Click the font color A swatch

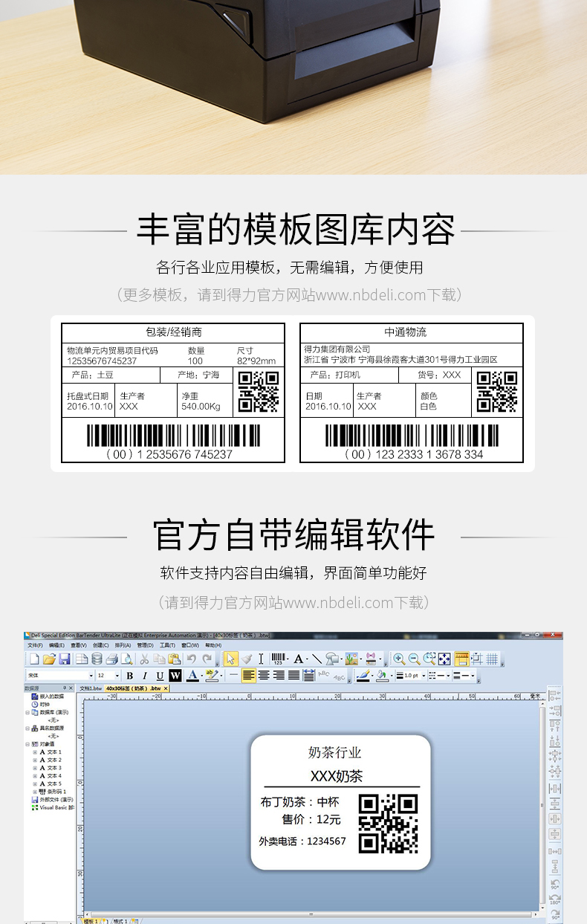coord(192,676)
